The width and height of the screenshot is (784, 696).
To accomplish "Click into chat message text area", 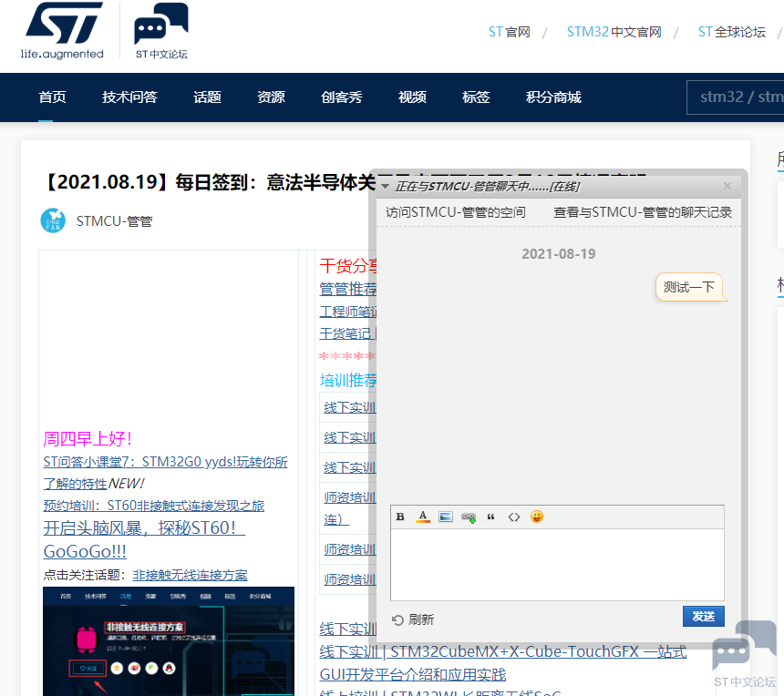I will pos(557,565).
